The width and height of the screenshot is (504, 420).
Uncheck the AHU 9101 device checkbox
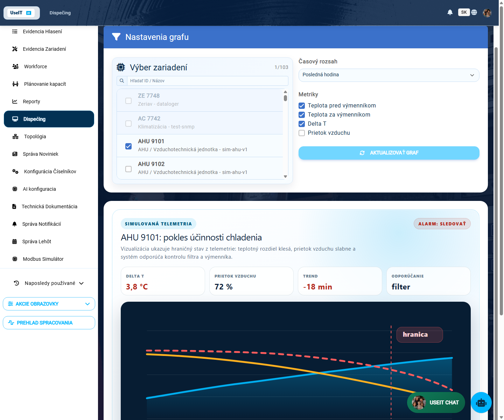pos(128,146)
